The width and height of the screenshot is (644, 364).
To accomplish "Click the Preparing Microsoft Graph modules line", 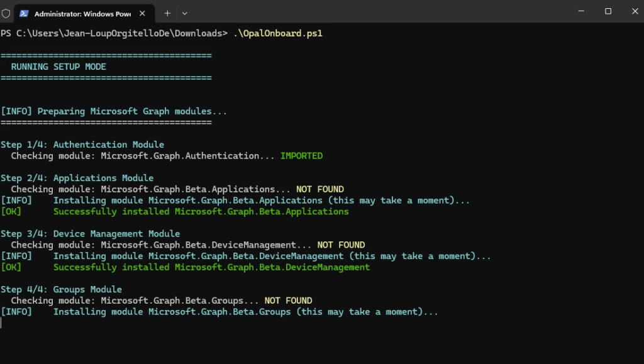I will (x=114, y=111).
